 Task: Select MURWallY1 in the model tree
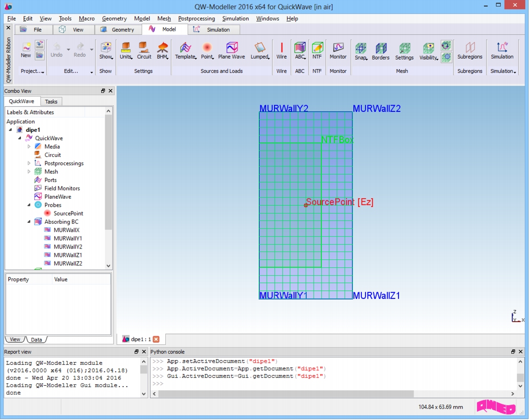click(68, 238)
